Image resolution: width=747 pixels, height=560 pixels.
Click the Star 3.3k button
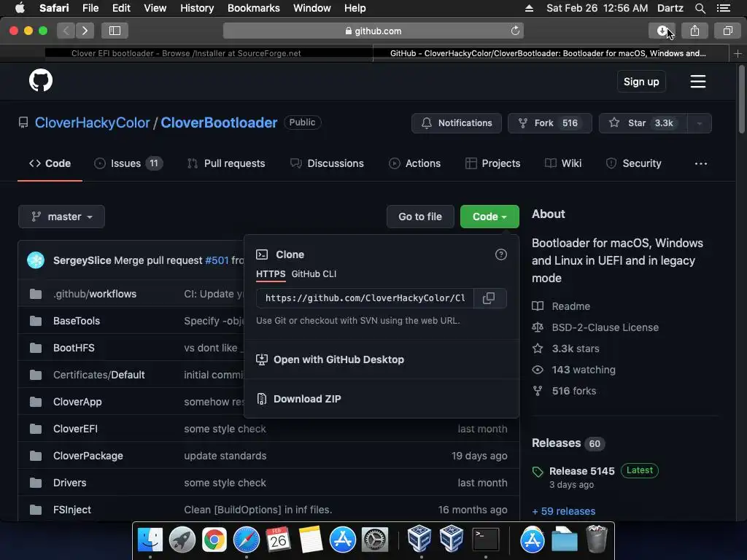pyautogui.click(x=643, y=123)
